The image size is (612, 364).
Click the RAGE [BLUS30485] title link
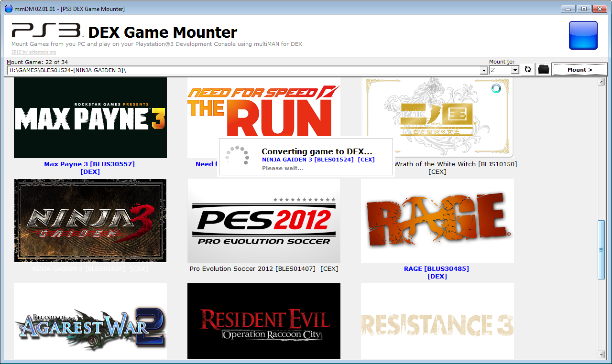[x=437, y=268]
